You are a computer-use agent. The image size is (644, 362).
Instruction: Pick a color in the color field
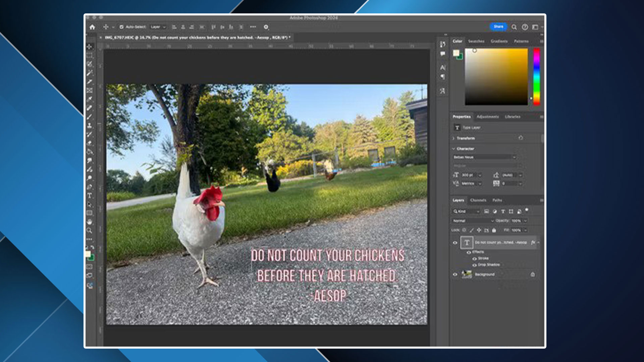tap(496, 77)
